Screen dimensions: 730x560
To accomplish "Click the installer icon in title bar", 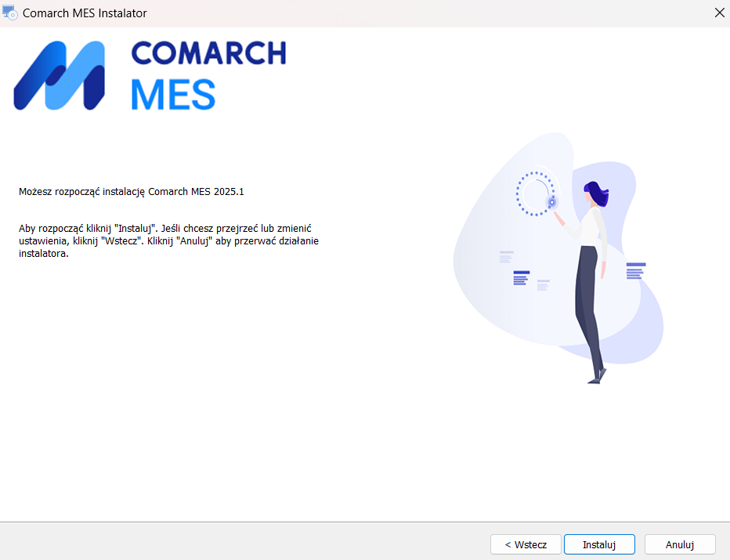I will [9, 13].
